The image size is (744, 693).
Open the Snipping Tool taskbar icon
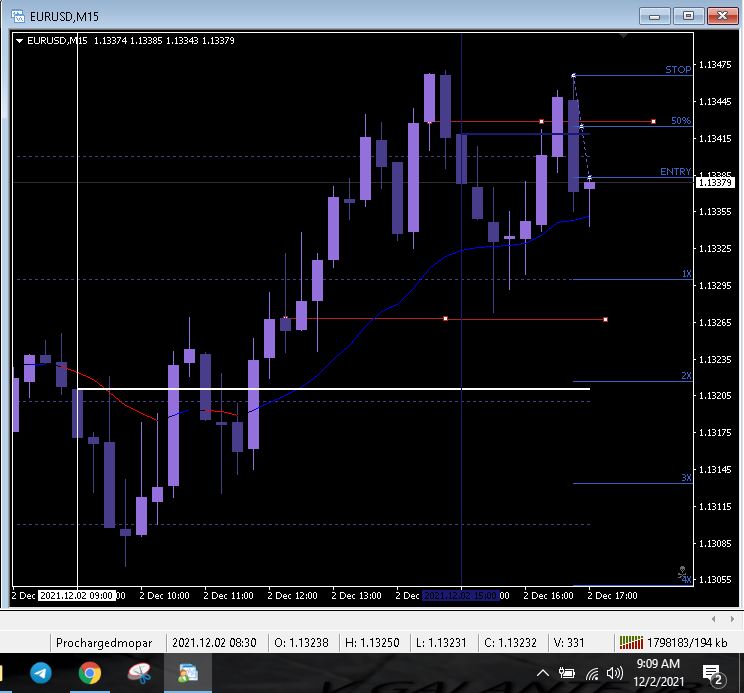coord(139,673)
